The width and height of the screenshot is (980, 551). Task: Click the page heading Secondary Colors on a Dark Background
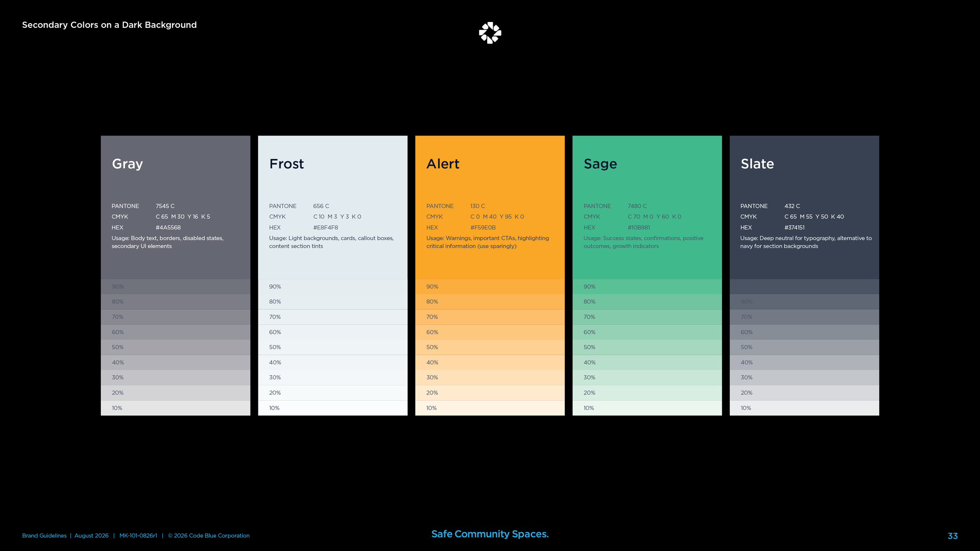click(109, 25)
